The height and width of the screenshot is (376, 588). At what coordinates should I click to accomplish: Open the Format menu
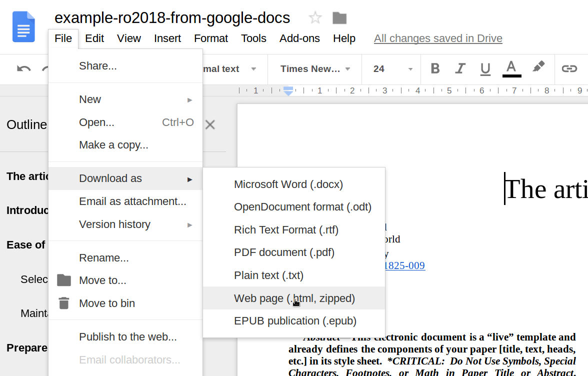coord(211,38)
